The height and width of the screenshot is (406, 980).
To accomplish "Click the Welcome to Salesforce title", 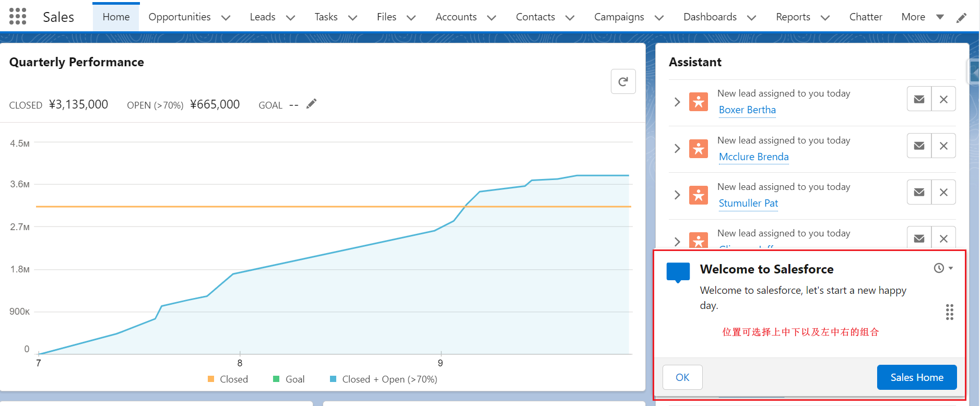I will click(x=766, y=269).
